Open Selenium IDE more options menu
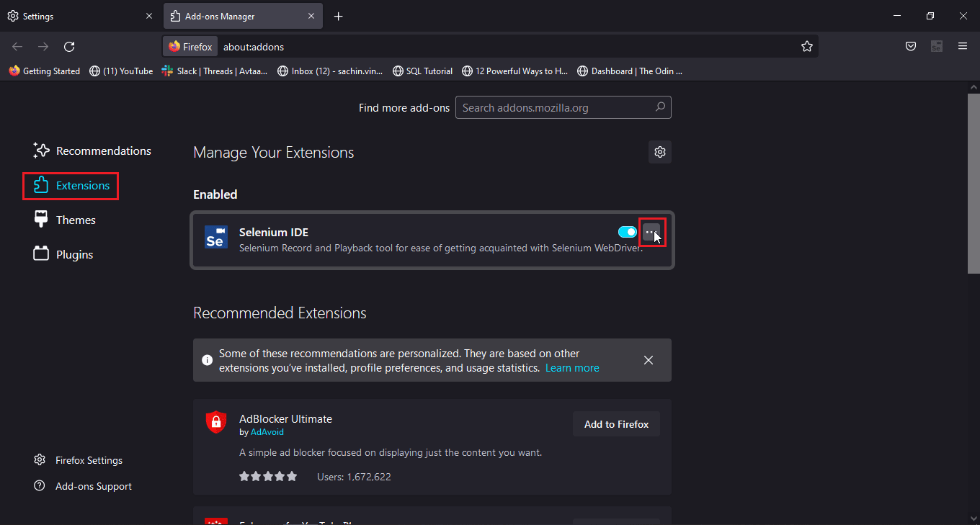The image size is (980, 525). click(651, 233)
